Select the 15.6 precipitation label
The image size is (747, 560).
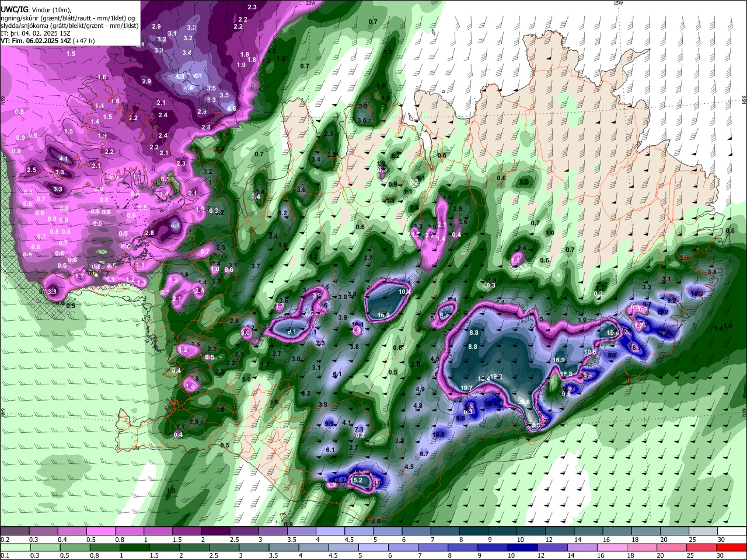point(613,332)
